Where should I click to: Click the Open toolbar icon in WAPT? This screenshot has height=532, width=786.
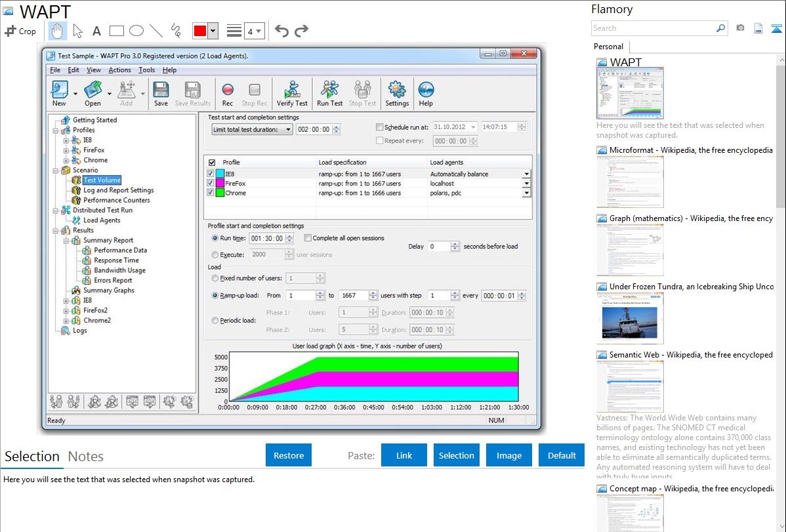(93, 94)
